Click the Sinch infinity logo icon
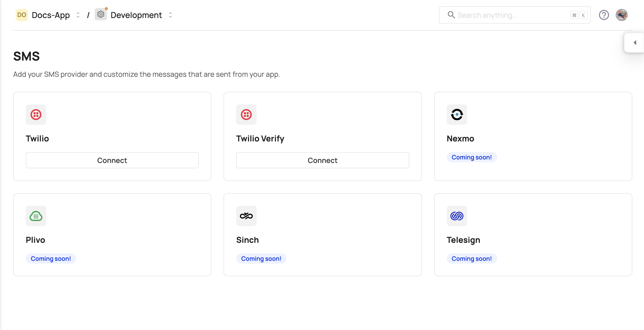 (x=246, y=216)
